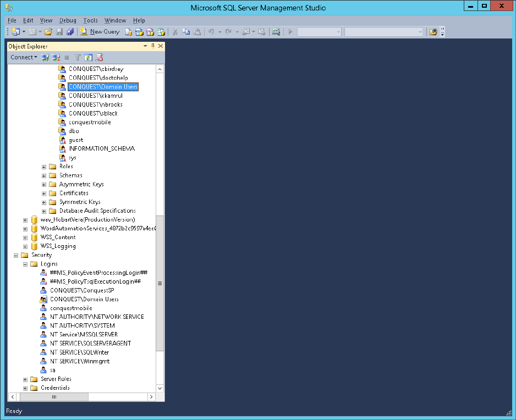Screen dimensions: 516x420
Task: Expand the WSS_Logging database node
Action: (25, 247)
